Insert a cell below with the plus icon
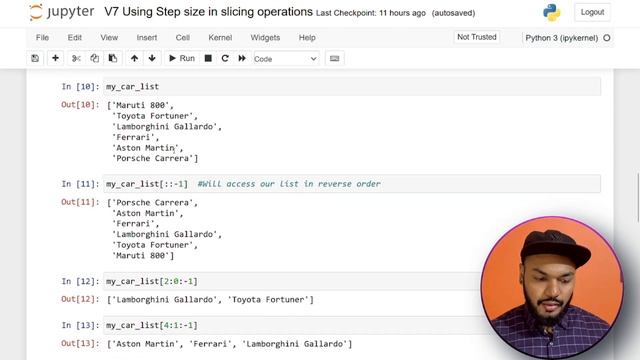Screen dimensions: 640x360 pyautogui.click(x=56, y=58)
